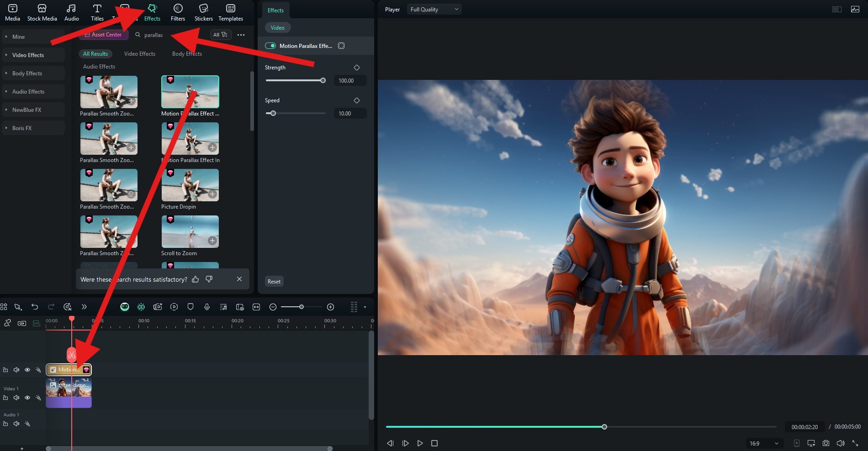Screen dimensions: 868x451
Task: Expand the NewBlue FX category
Action: 33,110
